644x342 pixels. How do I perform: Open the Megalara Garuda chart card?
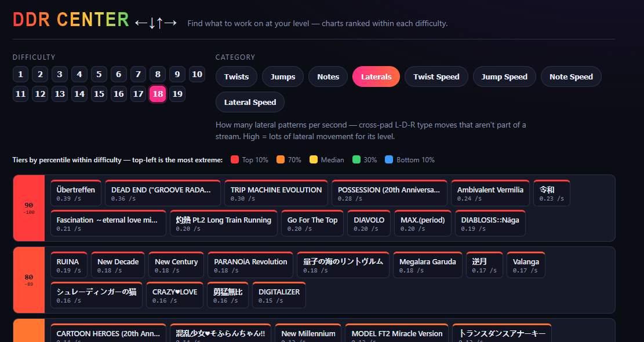tap(428, 265)
